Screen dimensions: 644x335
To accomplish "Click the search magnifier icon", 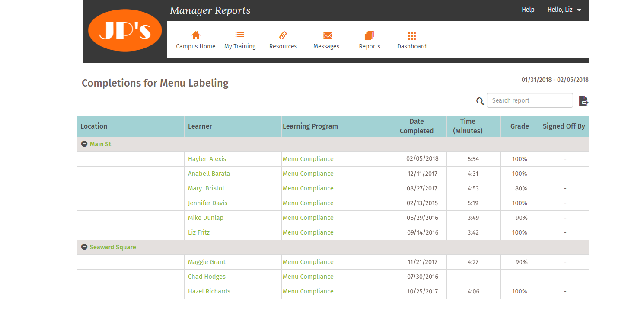I will coord(480,101).
